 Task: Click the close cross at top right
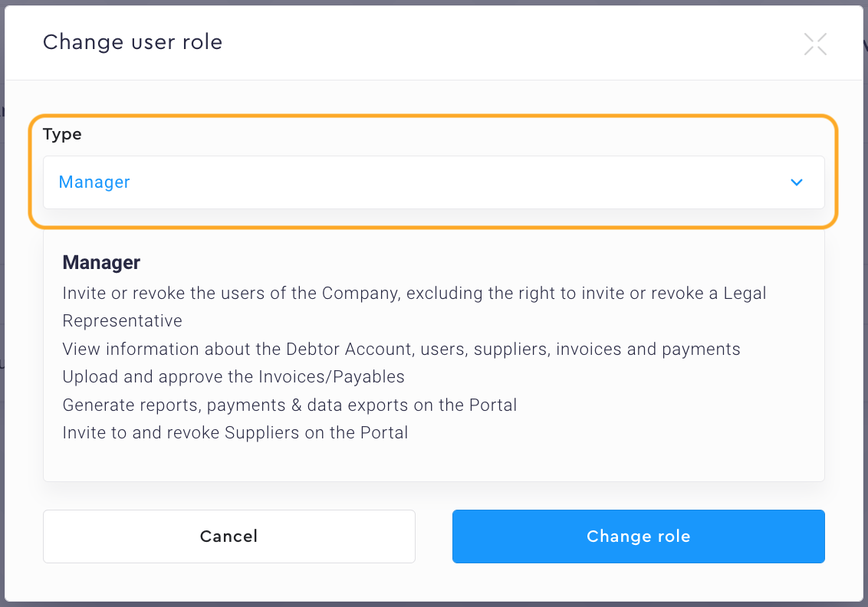[815, 44]
